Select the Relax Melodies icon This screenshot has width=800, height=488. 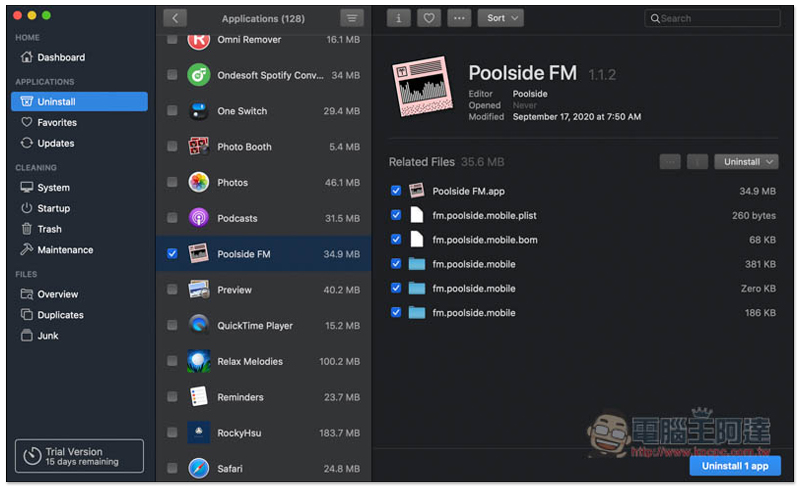click(198, 361)
